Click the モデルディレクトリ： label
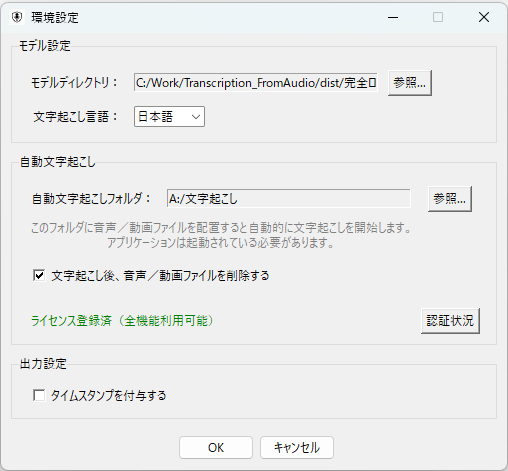Viewport: 508px width, 471px height. (74, 82)
